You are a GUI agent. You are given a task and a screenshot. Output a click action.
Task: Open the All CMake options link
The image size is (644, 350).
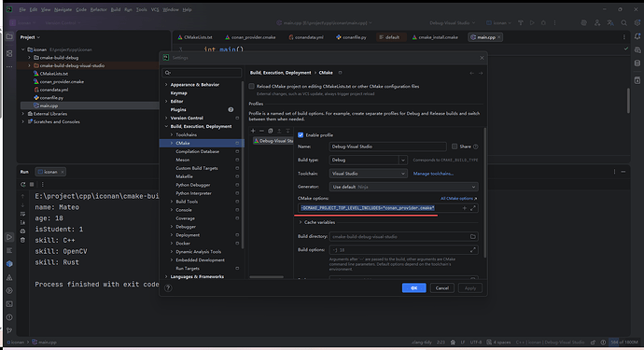458,199
